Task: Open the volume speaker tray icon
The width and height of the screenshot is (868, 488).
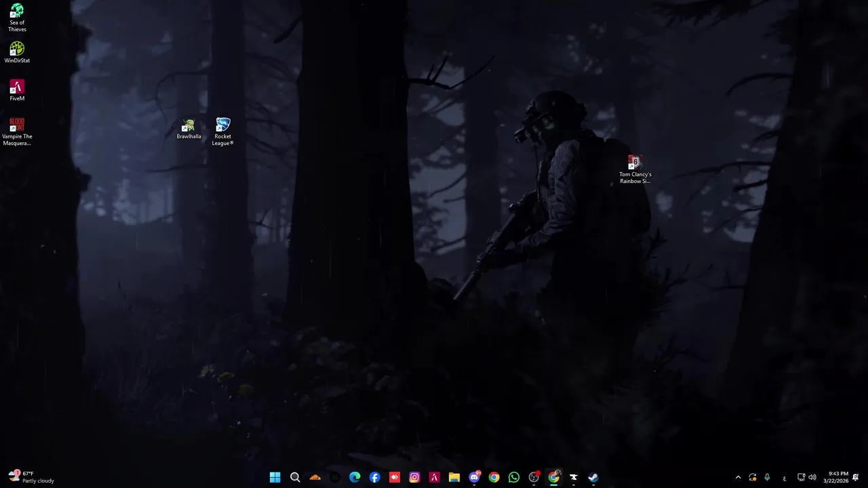Action: click(812, 477)
